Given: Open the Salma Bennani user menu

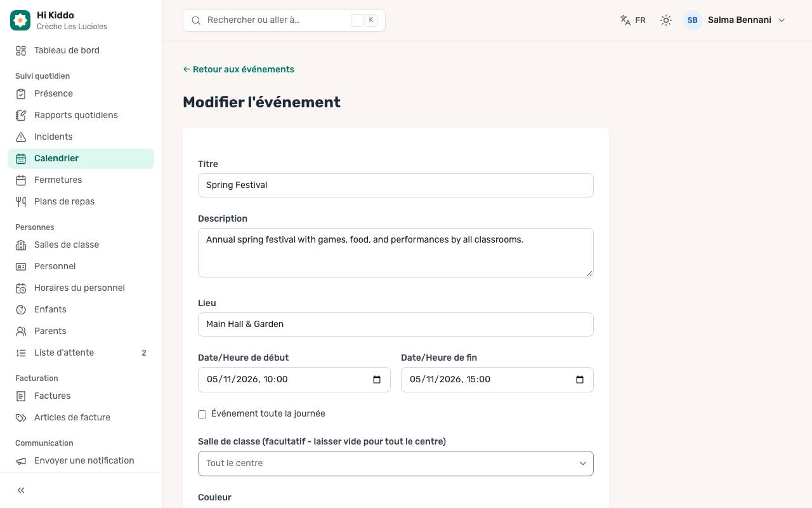Looking at the screenshot, I should (x=735, y=20).
